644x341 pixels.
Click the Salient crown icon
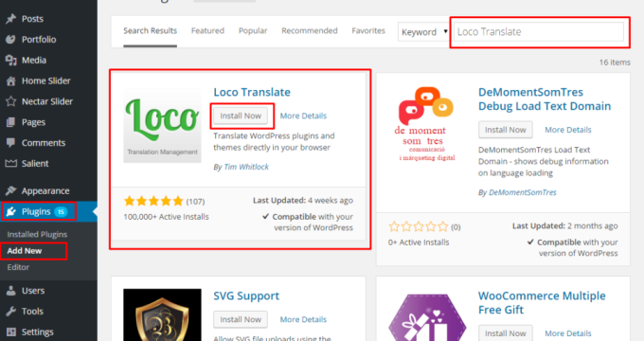click(11, 164)
